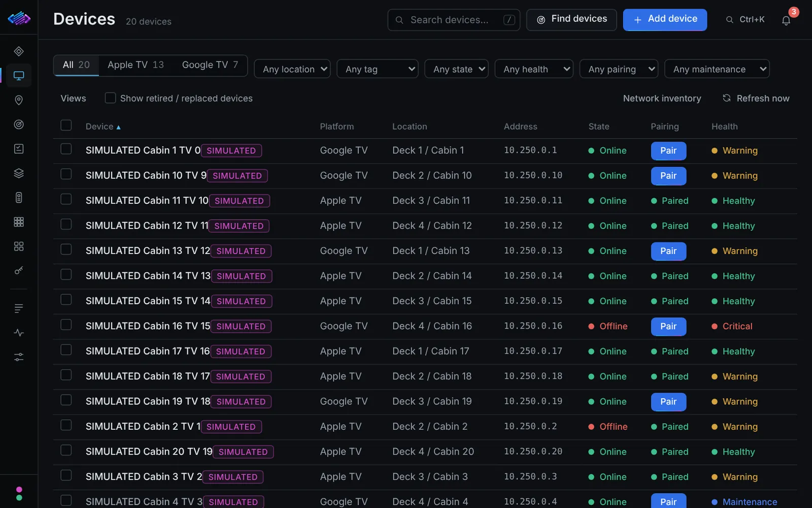Viewport: 812px width, 508px height.
Task: Click the app logo icon
Action: [19, 18]
